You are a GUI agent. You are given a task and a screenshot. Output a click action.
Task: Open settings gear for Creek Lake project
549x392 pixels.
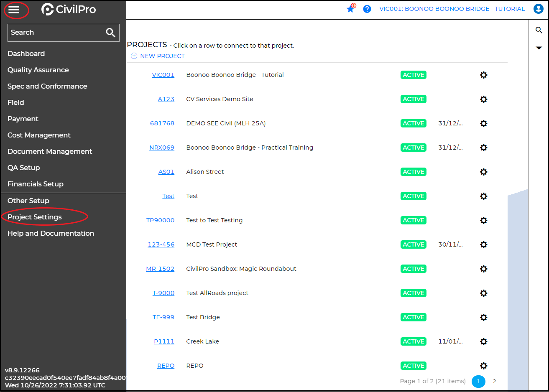[x=484, y=342]
